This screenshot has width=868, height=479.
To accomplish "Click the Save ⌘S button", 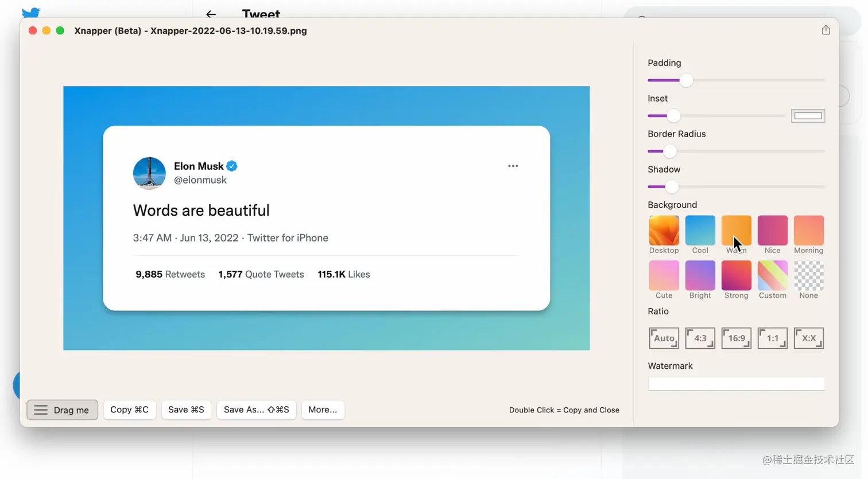I will pos(186,410).
